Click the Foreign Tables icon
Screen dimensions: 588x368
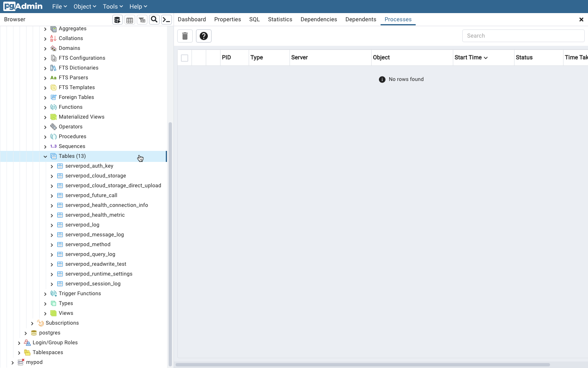pos(53,97)
